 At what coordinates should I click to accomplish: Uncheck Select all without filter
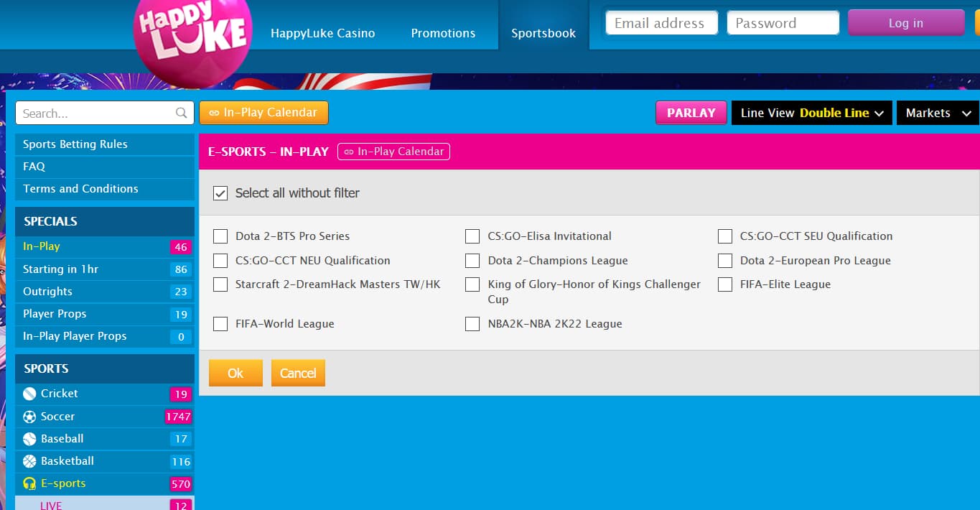click(220, 193)
